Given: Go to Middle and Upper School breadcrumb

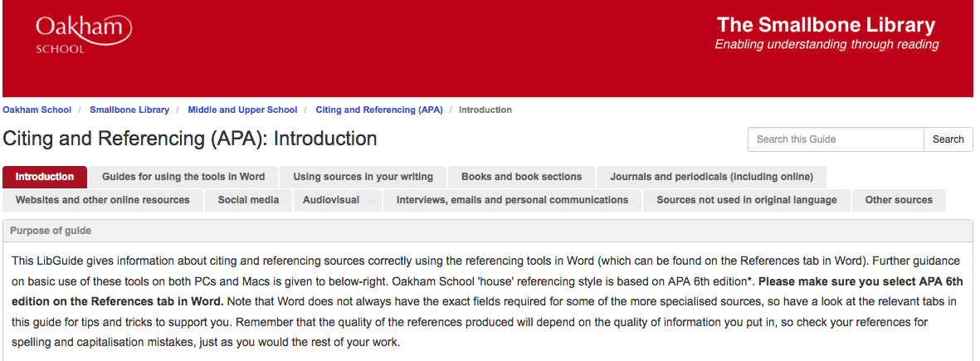Looking at the screenshot, I should [x=242, y=110].
